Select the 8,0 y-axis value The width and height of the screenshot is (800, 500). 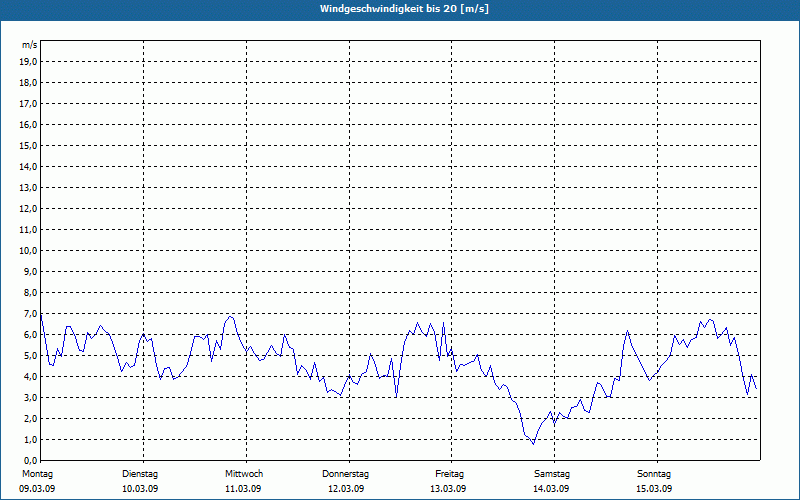click(x=30, y=293)
